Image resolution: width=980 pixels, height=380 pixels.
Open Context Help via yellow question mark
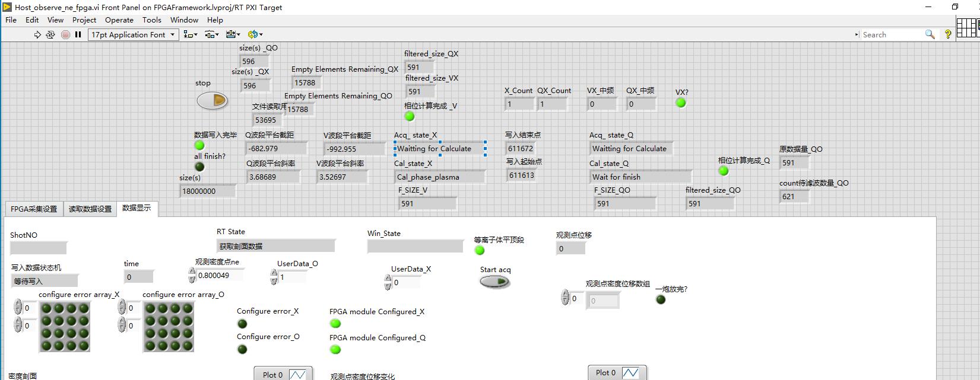tap(948, 34)
